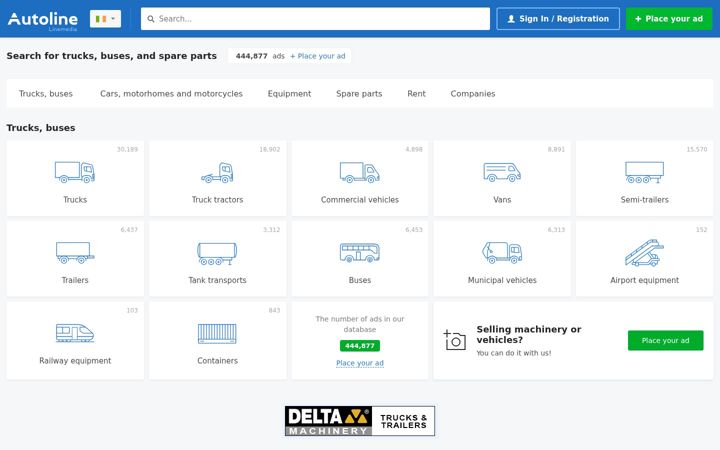Click the Commercial vehicles label
This screenshot has height=450, width=720.
[360, 200]
